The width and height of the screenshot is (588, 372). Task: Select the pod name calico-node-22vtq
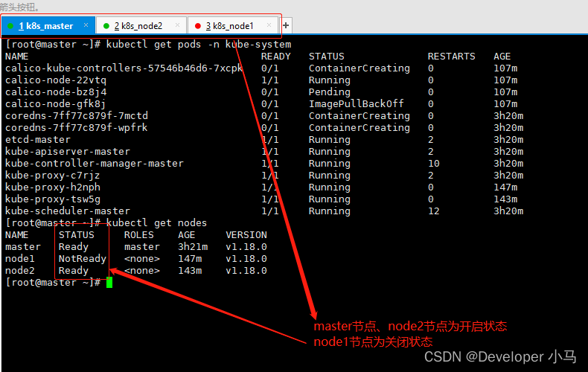pos(56,80)
